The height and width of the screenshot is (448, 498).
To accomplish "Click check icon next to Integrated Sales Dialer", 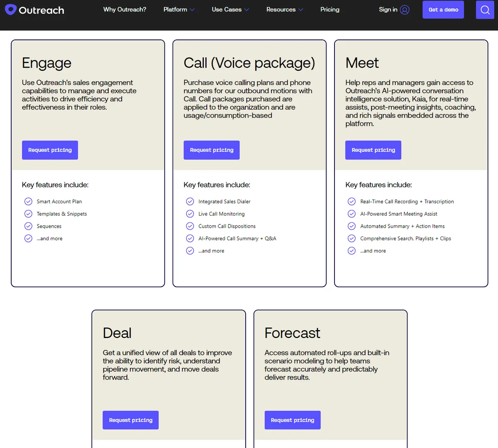I will click(x=190, y=202).
